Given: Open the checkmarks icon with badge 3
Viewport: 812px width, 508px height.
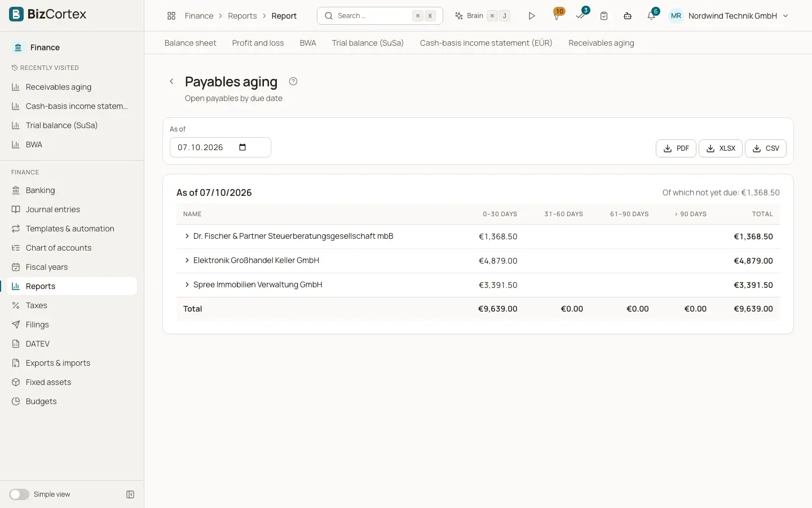Looking at the screenshot, I should (x=580, y=16).
